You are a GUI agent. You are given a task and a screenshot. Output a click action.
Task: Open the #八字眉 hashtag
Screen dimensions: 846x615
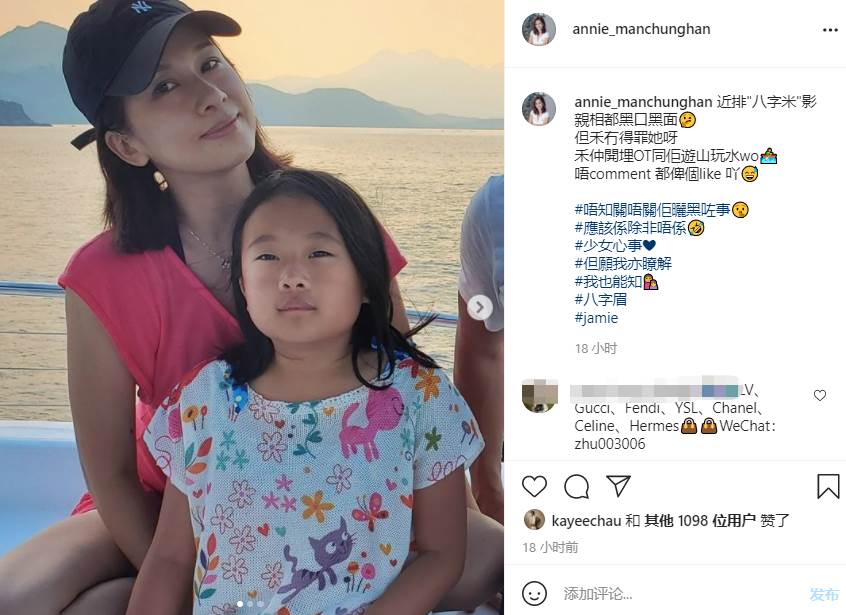click(x=601, y=299)
